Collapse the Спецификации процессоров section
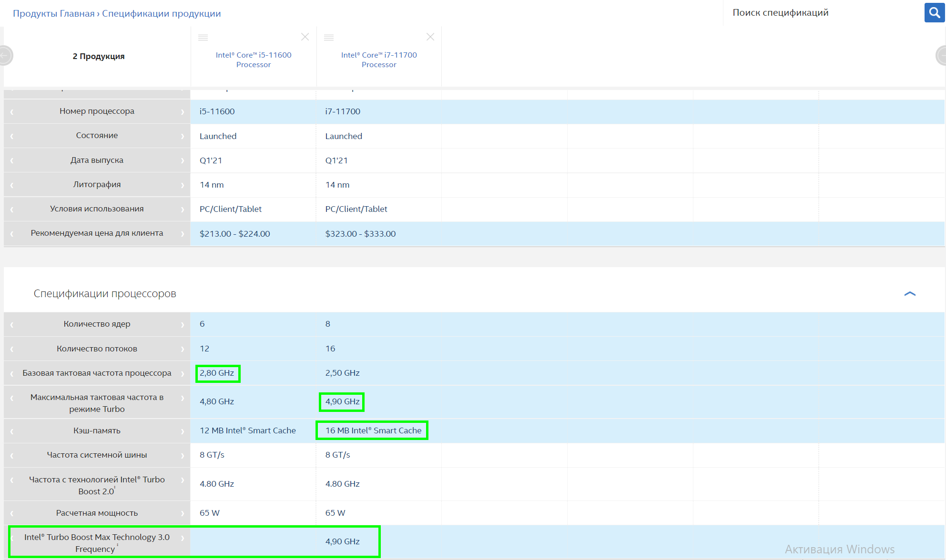The width and height of the screenshot is (946, 560). point(910,294)
